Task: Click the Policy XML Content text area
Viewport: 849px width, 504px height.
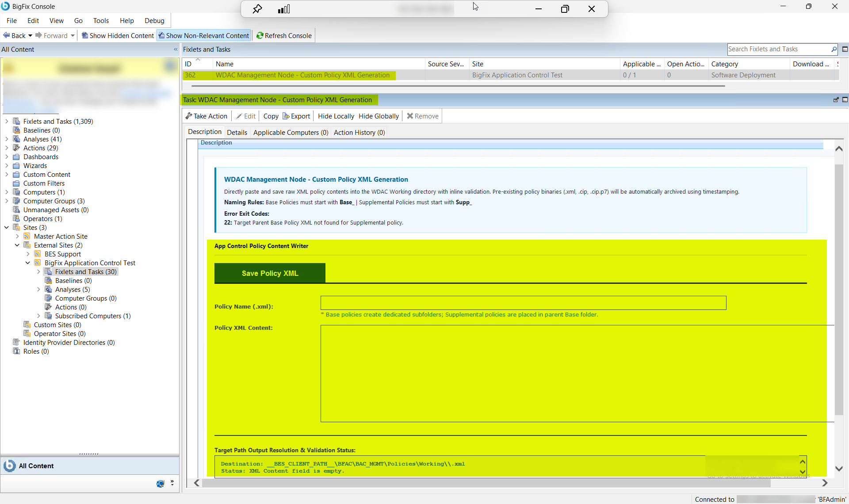Action: click(x=577, y=374)
